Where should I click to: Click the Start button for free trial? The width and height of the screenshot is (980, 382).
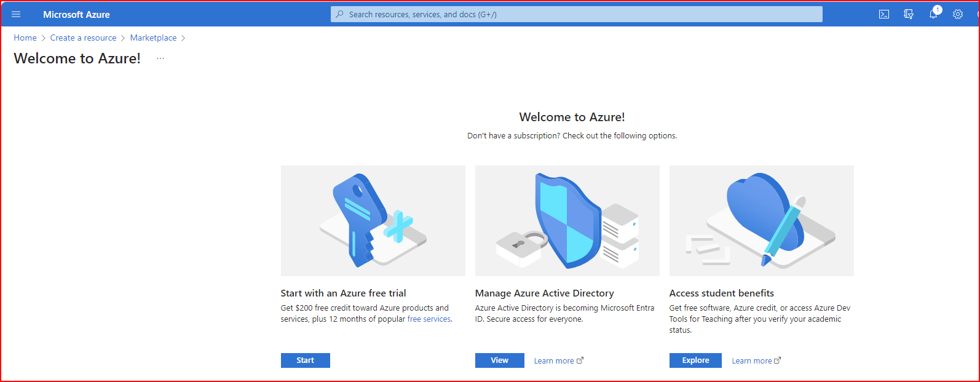click(306, 360)
